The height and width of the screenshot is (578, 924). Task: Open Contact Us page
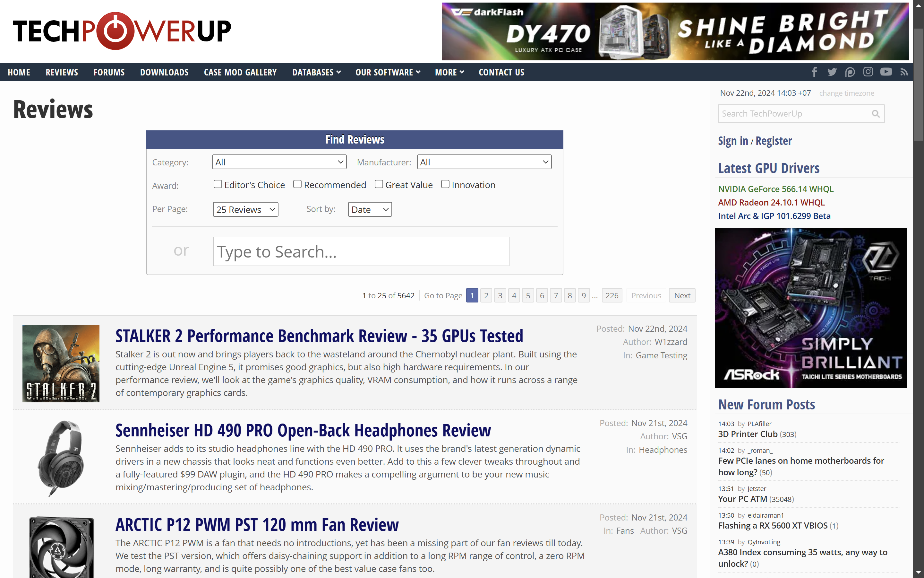(x=501, y=72)
